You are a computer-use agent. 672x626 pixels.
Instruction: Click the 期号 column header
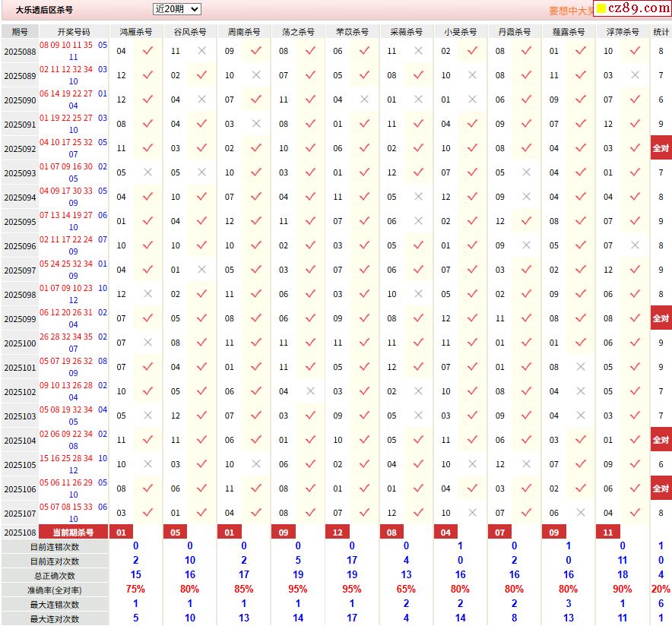coord(20,32)
